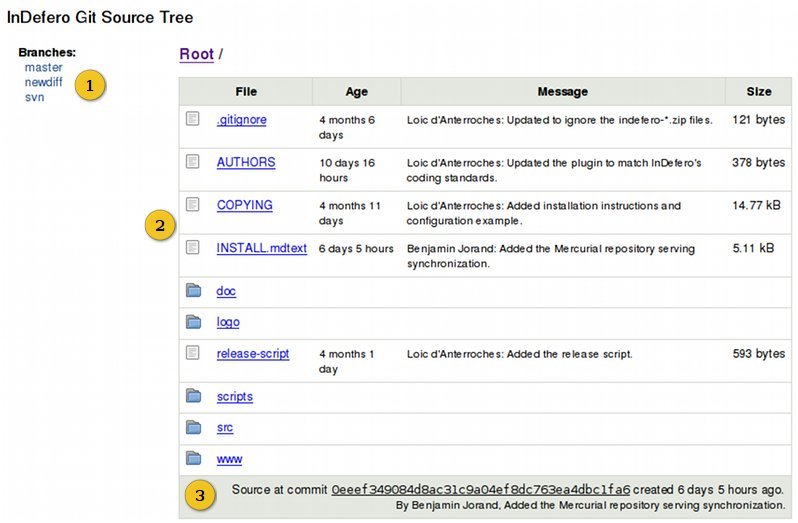Switch to the master branch
This screenshot has width=798, height=523.
point(44,67)
